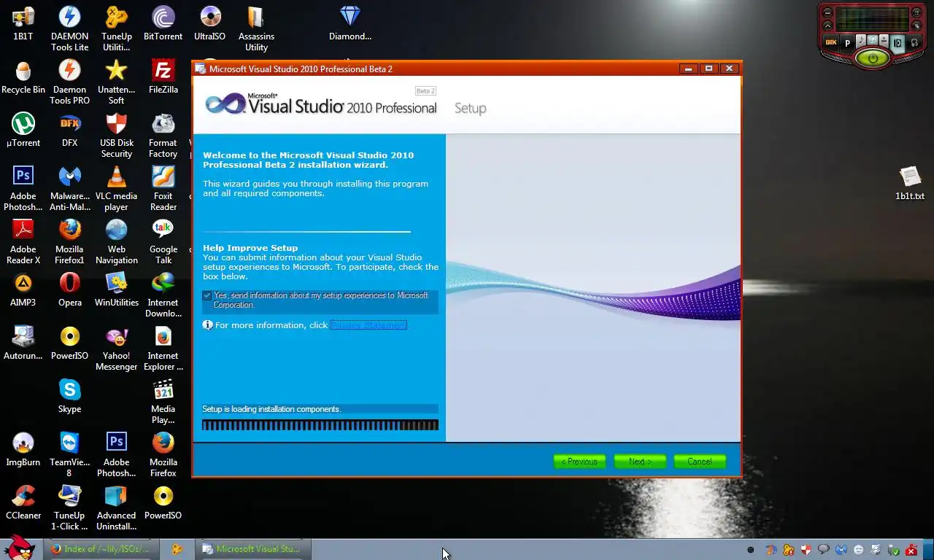Open the WinUtilities shortcut
Image resolution: width=934 pixels, height=560 pixels.
click(117, 289)
